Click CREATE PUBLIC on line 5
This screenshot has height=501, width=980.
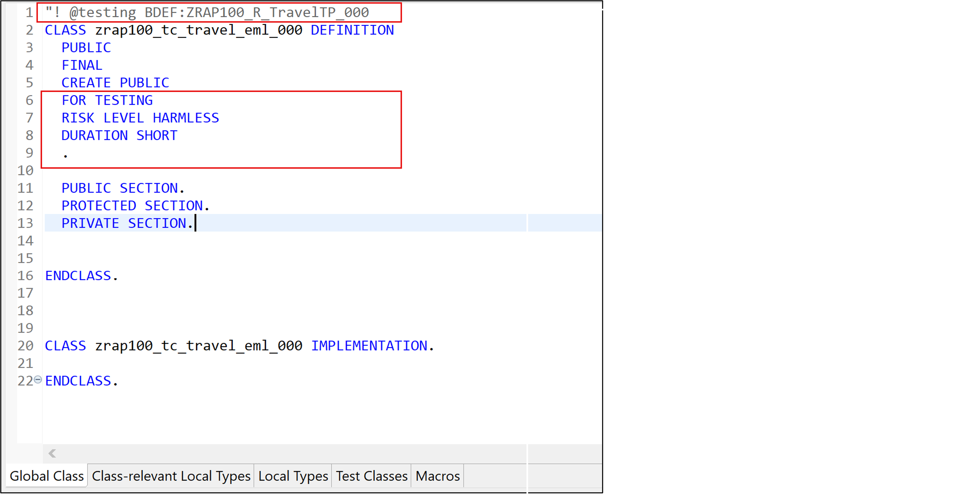point(115,83)
